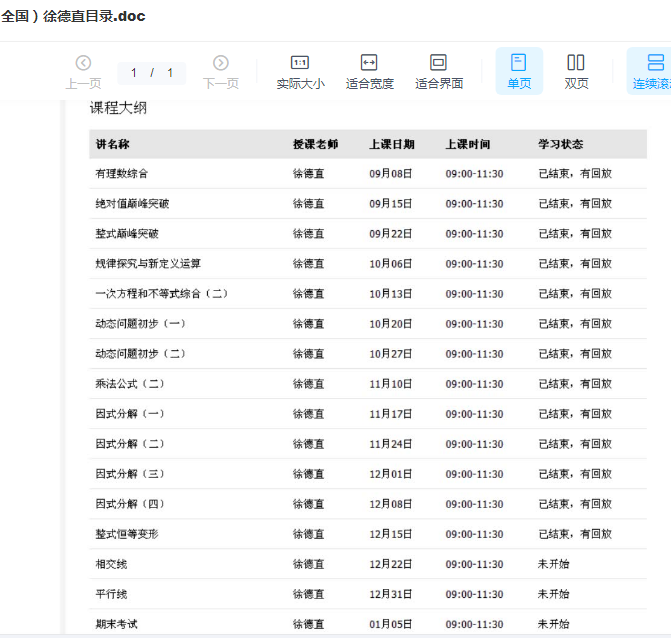Click the 上课日期 column header
Screen dimensions: 671x638
[391, 144]
